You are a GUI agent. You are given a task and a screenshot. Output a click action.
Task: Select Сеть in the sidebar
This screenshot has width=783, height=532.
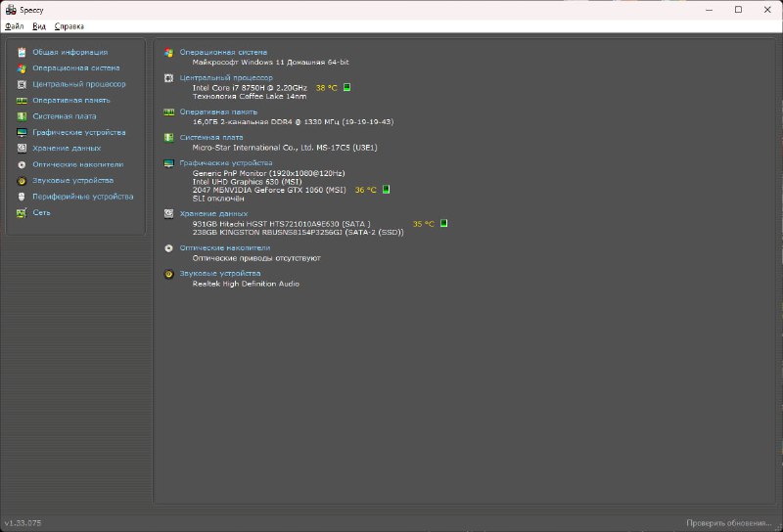point(41,212)
